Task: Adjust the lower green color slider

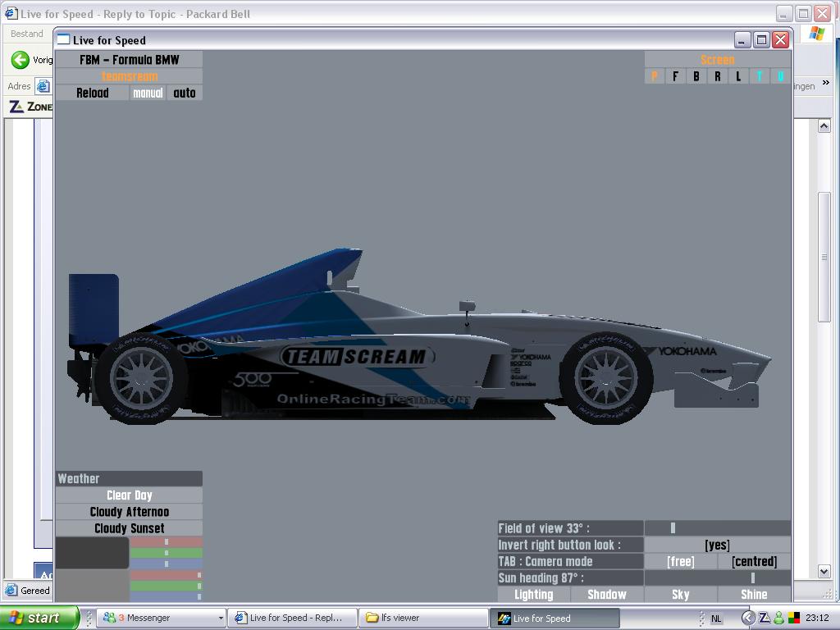Action: [166, 586]
